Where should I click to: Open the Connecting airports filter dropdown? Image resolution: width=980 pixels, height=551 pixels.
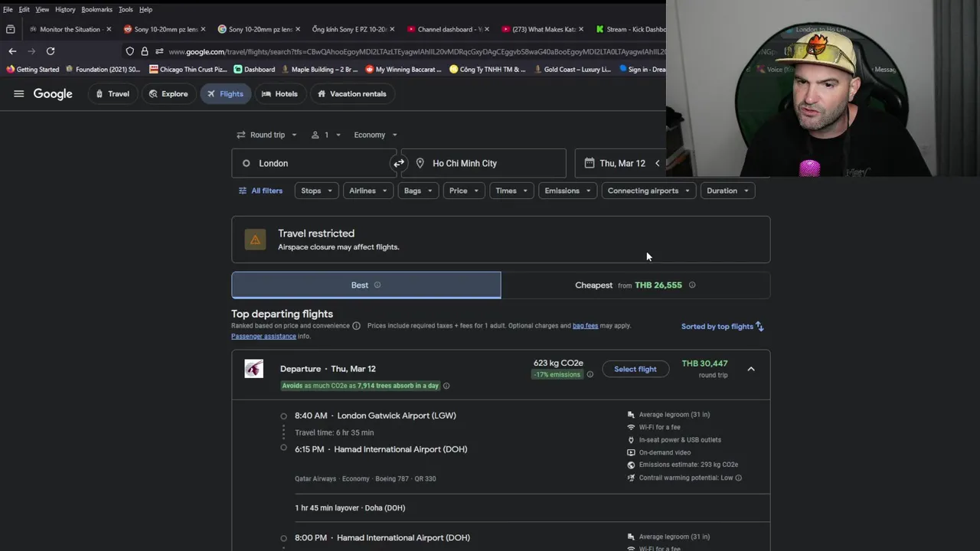[648, 191]
